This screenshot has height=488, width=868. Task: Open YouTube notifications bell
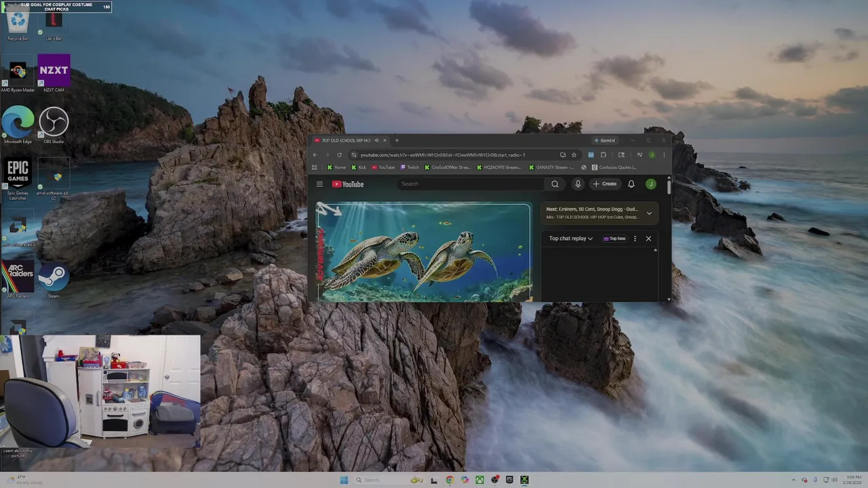[x=631, y=184]
